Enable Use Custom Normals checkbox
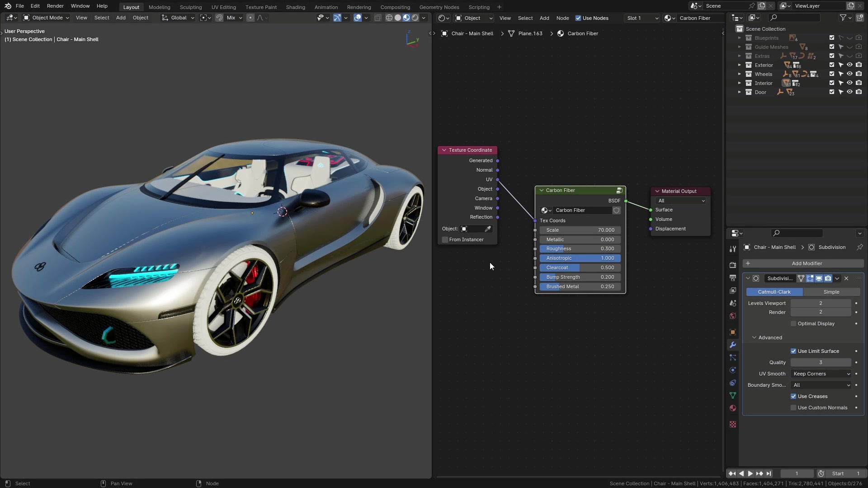Screen dimensions: 868x488 pos(793,408)
